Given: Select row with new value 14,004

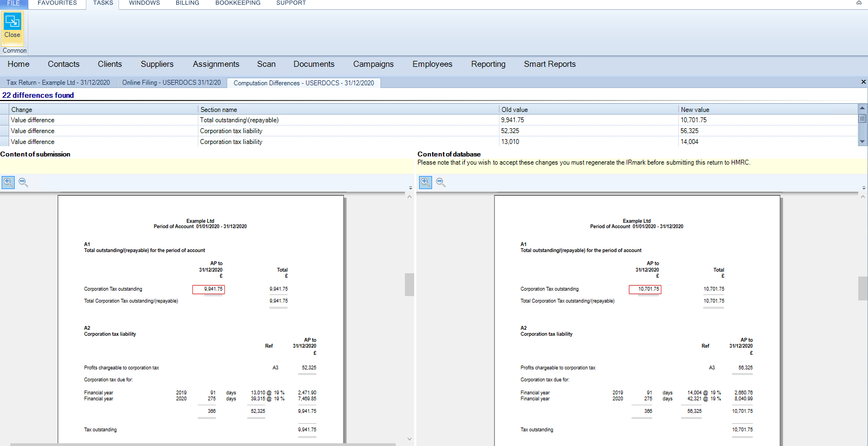Looking at the screenshot, I should [429, 142].
